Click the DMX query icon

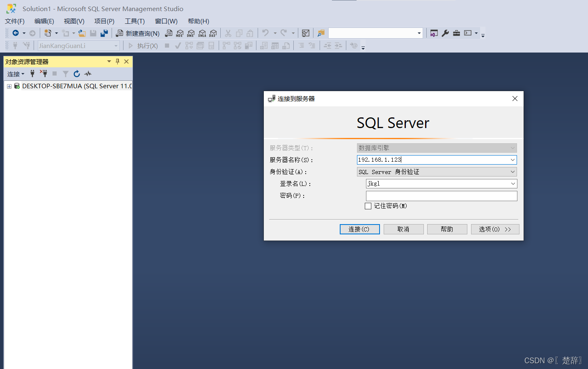tap(191, 33)
